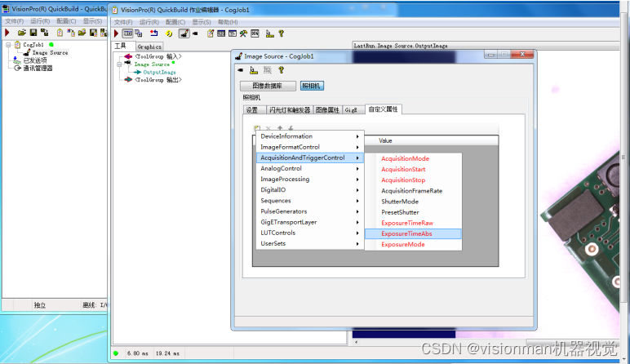The height and width of the screenshot is (364, 630).
Task: Run the job in the QuickBuild main window
Action: click(7, 33)
